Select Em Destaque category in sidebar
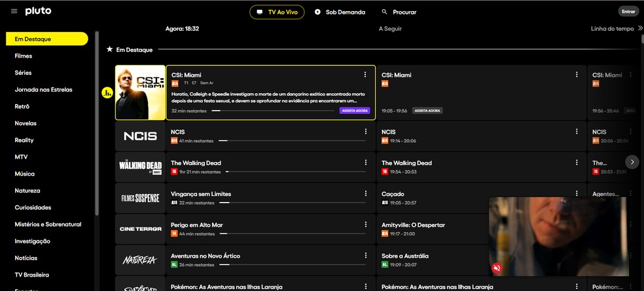Viewport: 644px width, 291px height. pos(47,39)
